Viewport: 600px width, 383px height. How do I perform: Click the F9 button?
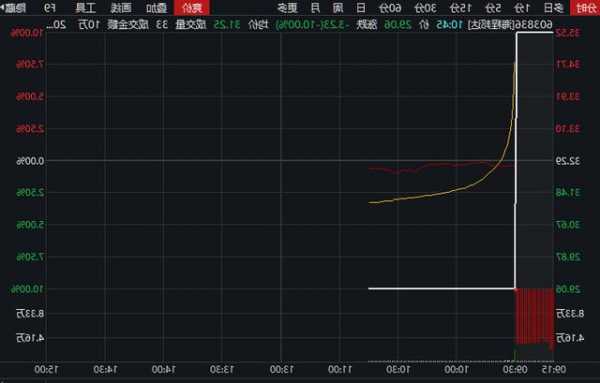tap(49, 8)
